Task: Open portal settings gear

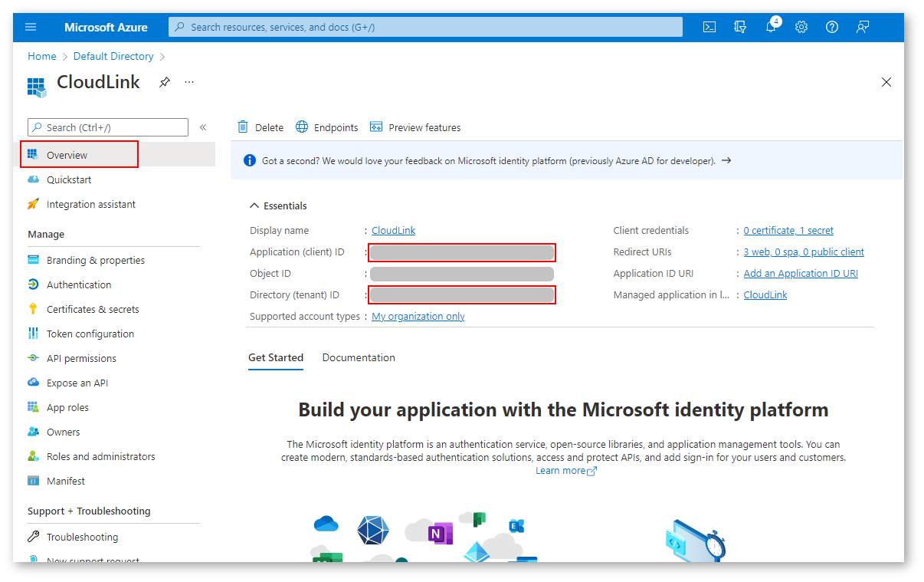Action: click(801, 27)
